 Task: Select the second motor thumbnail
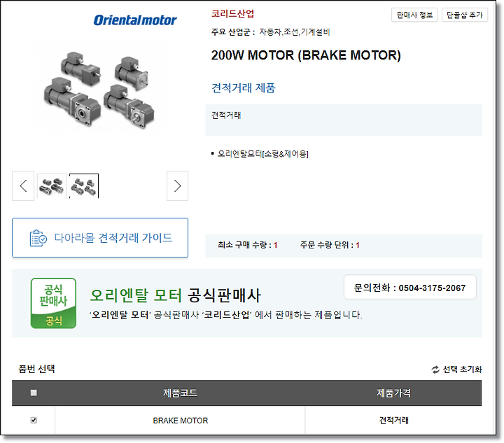[x=84, y=186]
